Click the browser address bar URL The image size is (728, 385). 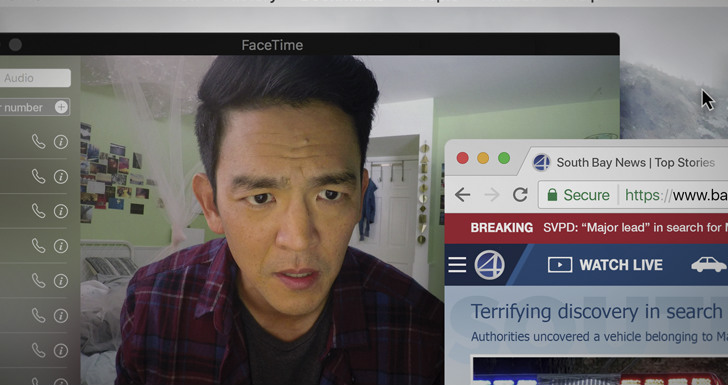pyautogui.click(x=676, y=195)
